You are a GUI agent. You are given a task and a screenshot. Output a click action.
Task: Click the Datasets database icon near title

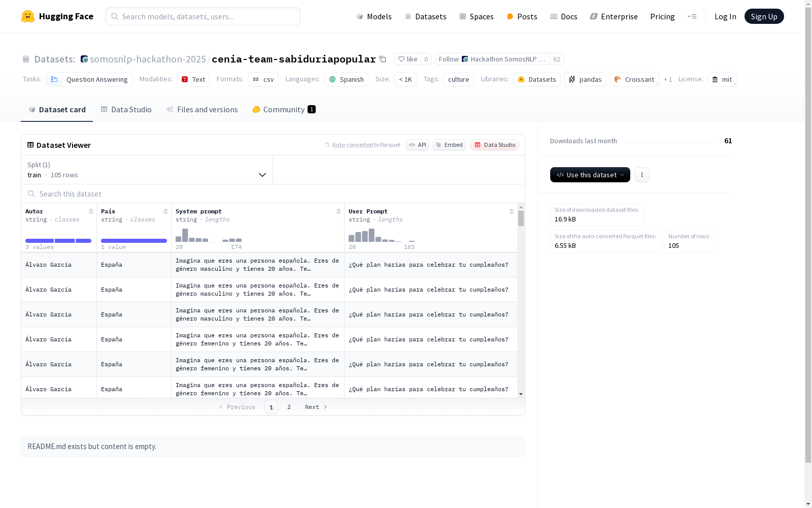tap(26, 59)
